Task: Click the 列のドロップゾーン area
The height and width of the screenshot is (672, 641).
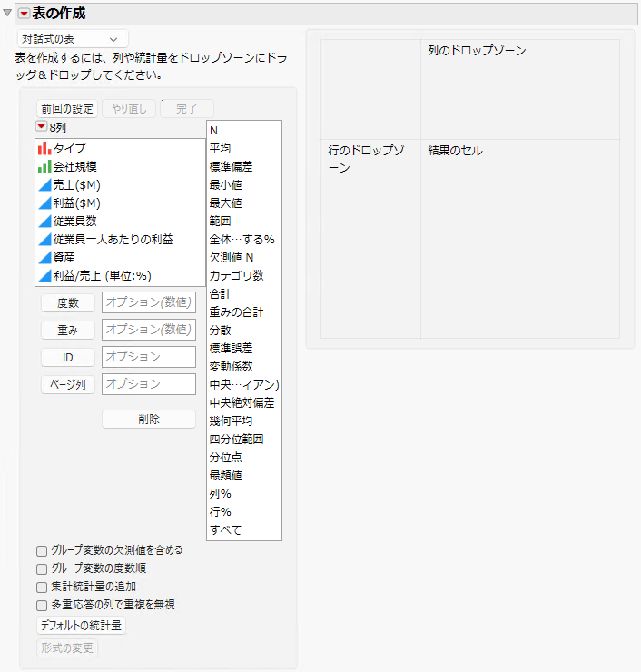Action: 520,90
